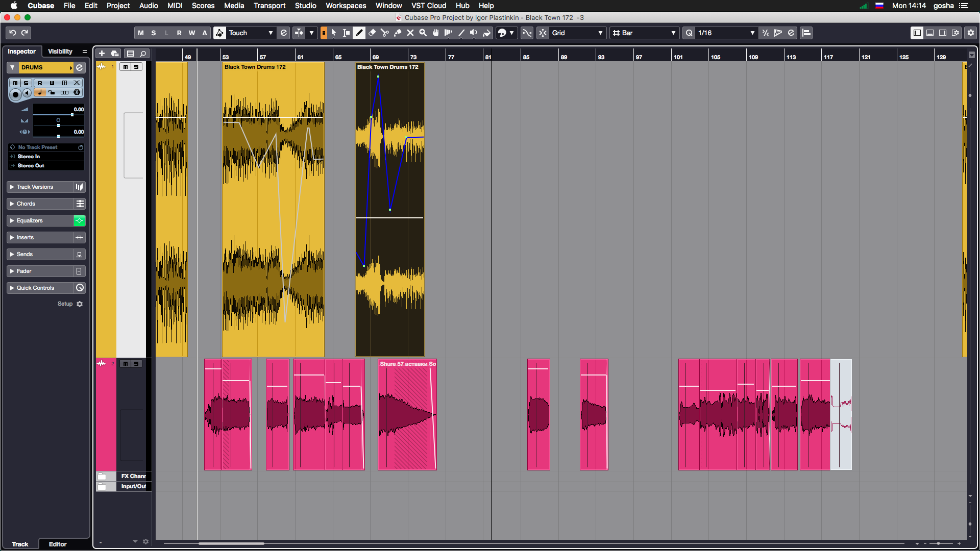Enable record on DRUMS in Inspector
Screen dimensions: 980x551
coord(15,94)
